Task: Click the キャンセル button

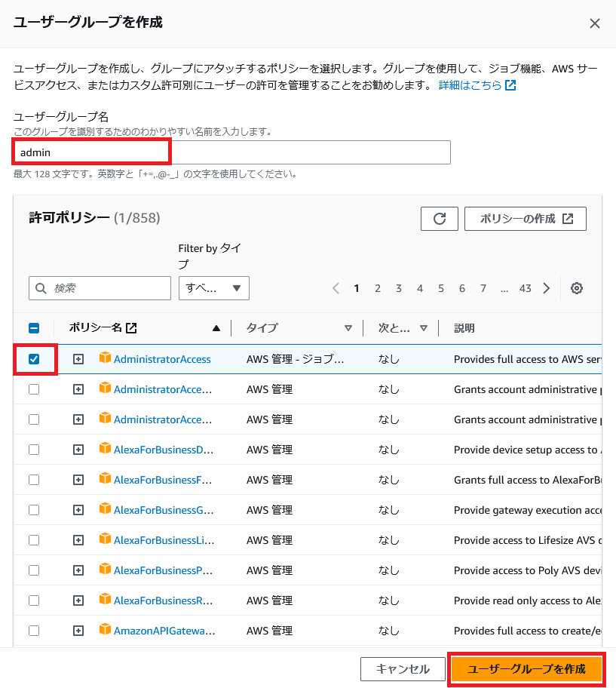Action: 403,668
